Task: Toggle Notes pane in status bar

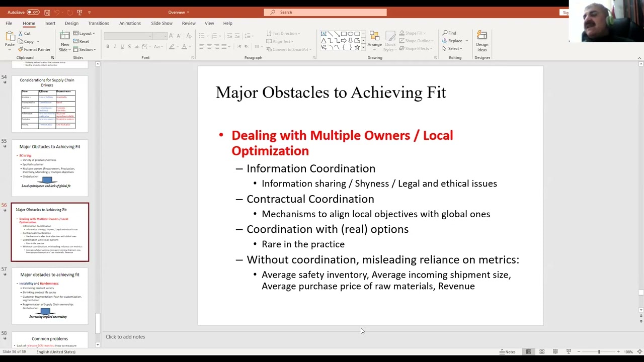Action: (x=508, y=351)
